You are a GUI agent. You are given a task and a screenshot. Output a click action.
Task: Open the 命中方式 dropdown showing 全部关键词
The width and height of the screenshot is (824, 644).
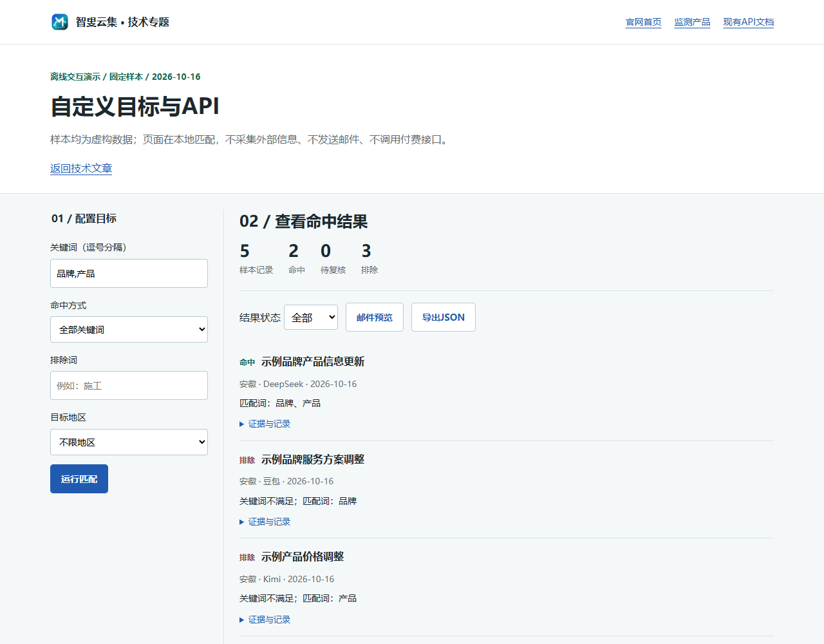(x=129, y=329)
